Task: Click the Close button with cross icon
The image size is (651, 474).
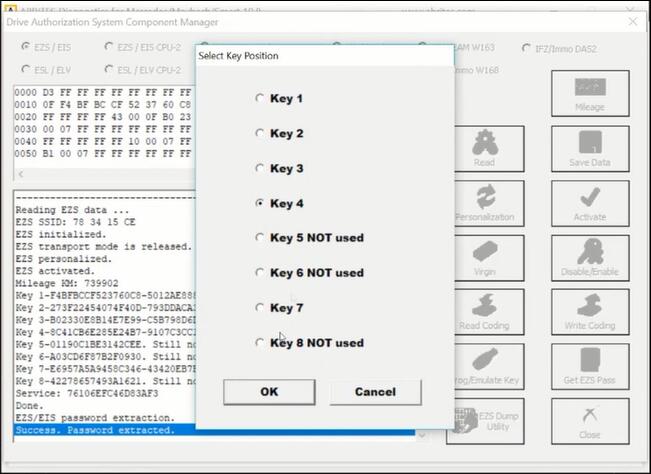Action: point(590,421)
